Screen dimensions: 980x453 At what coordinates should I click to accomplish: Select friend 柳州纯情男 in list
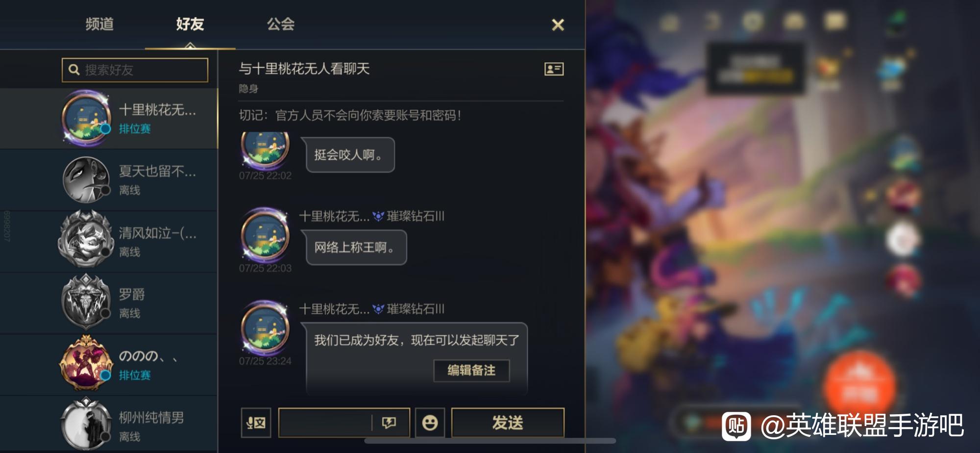tap(109, 425)
